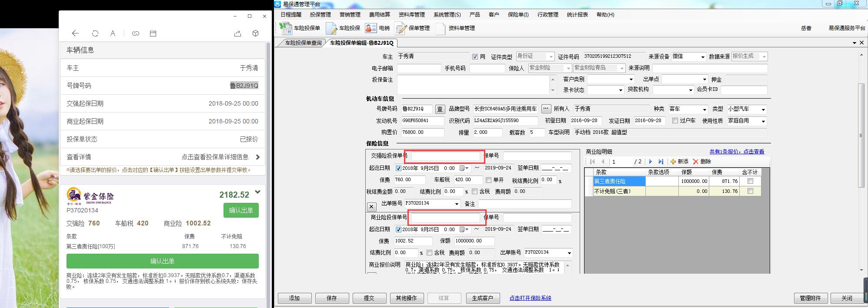Viewport: 868px width, 308px height.
Task: Open the 使用性质 dropdown showing 家庭自用
Action: [763, 121]
